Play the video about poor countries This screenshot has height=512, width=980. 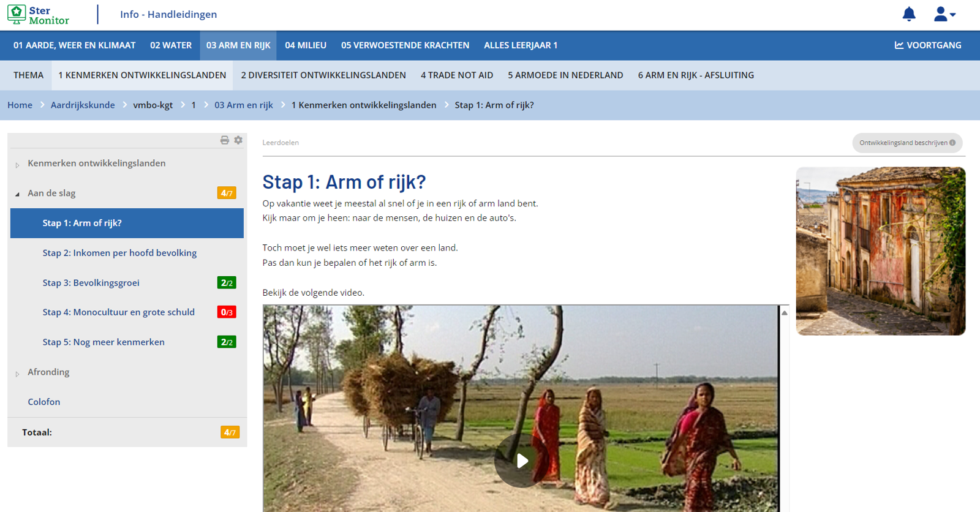pos(521,461)
